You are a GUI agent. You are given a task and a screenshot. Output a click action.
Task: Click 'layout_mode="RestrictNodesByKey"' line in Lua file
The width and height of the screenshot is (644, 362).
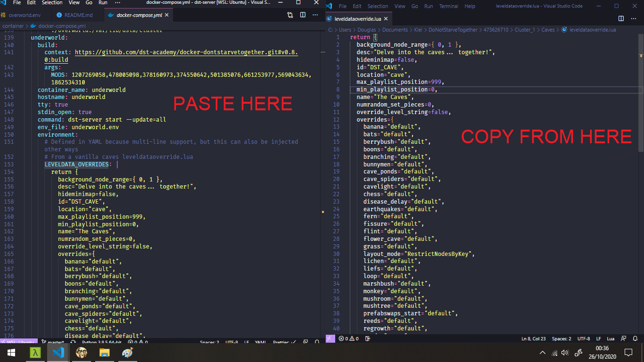coord(419,254)
